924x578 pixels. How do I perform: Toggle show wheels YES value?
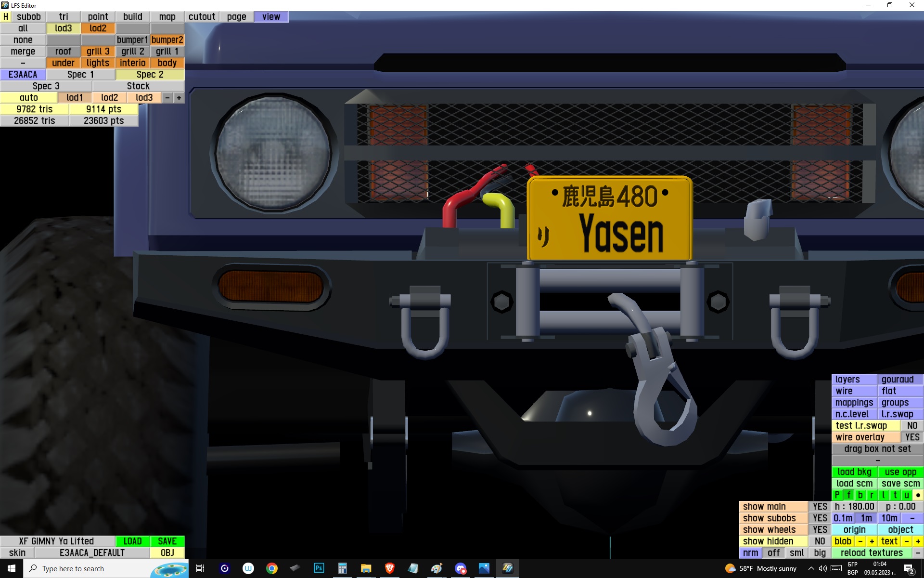pyautogui.click(x=820, y=530)
